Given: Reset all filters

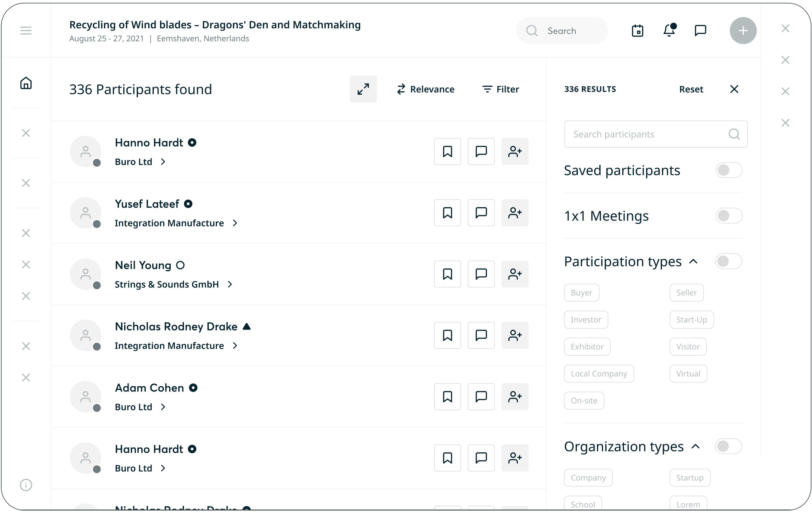Looking at the screenshot, I should coord(691,89).
